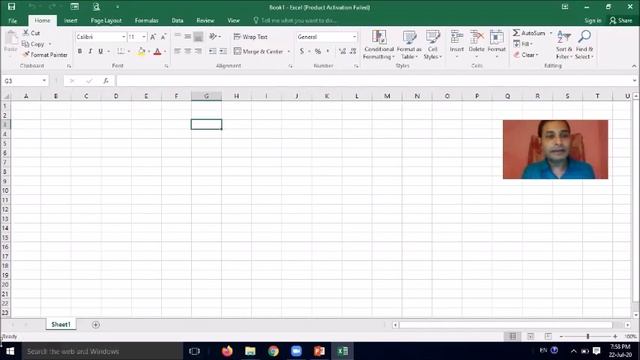Viewport: 640px width, 360px height.
Task: Click the Paste clipboard icon
Action: click(11, 38)
